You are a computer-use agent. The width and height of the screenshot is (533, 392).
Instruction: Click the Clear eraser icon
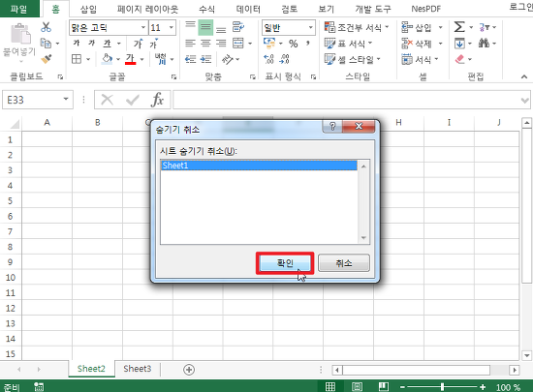[x=459, y=59]
